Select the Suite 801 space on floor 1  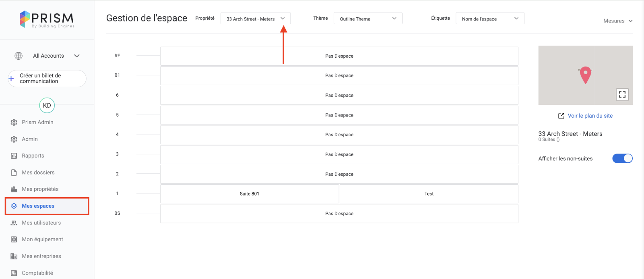[250, 194]
